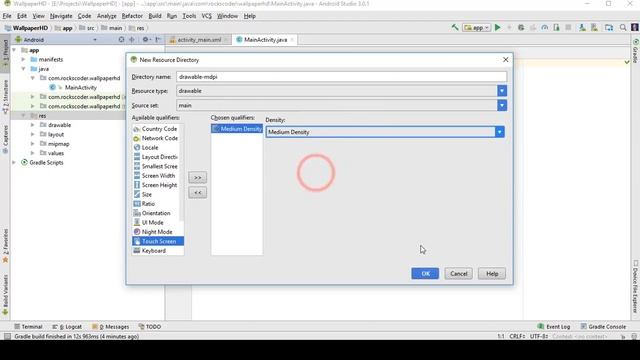Screen dimensions: 640x360
Task: Select the Size qualifier
Action: pyautogui.click(x=158, y=194)
